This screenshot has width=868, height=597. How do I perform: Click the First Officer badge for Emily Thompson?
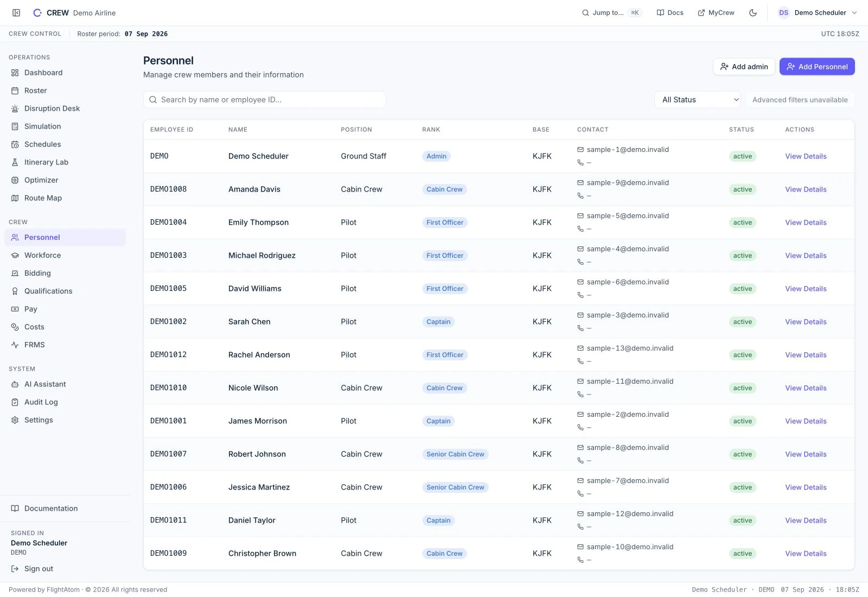coord(445,223)
